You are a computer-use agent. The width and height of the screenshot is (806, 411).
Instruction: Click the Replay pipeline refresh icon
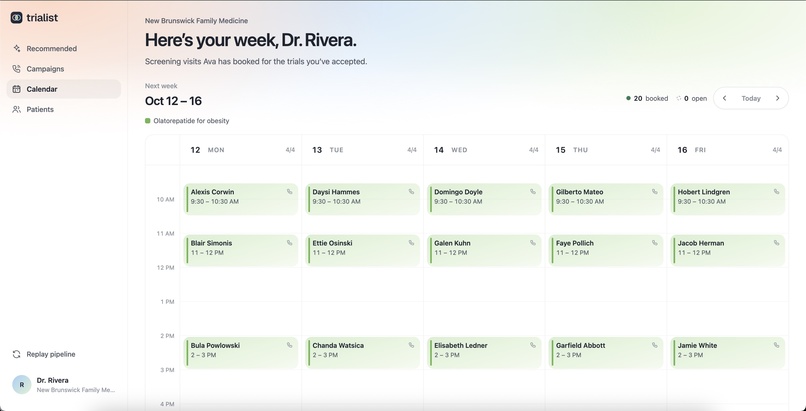[x=16, y=354]
